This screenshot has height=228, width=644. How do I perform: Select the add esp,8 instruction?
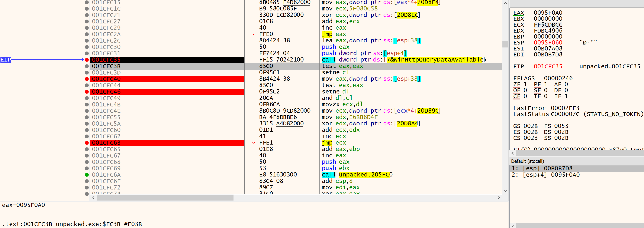337,181
